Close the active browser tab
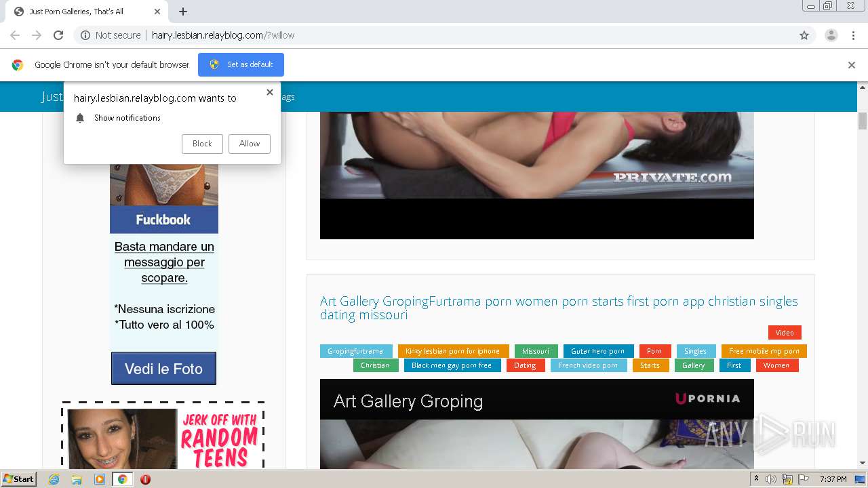The width and height of the screenshot is (868, 488). [x=157, y=12]
